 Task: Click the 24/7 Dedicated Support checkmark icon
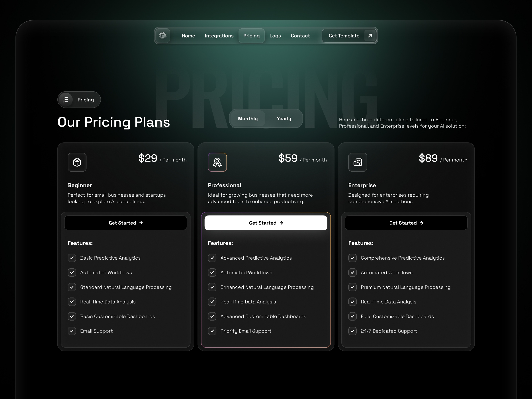tap(352, 331)
